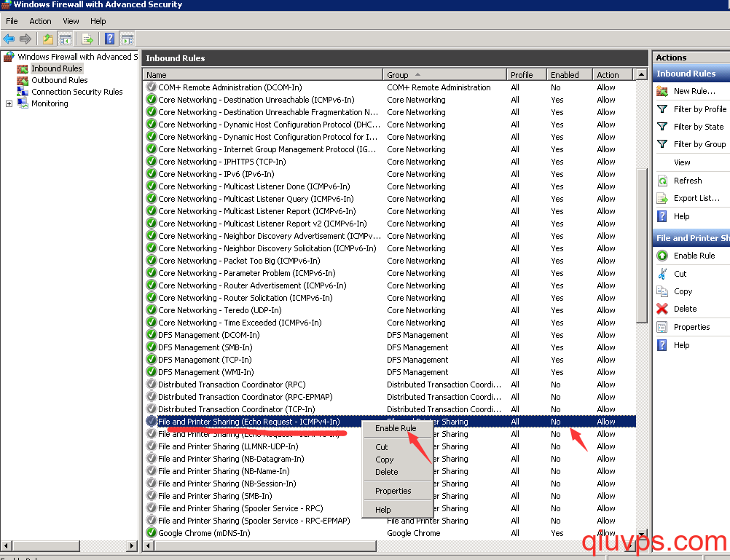This screenshot has width=730, height=560.
Task: Click the red X Delete icon in Actions pane
Action: [662, 309]
